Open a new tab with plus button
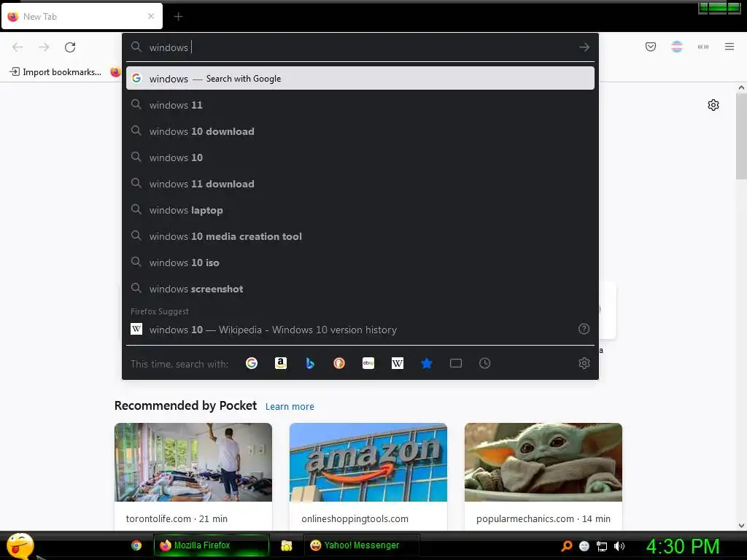 [x=178, y=17]
